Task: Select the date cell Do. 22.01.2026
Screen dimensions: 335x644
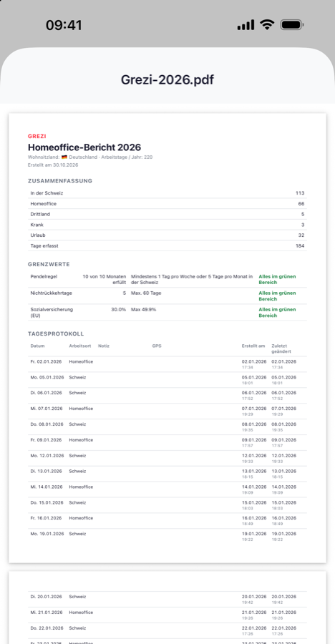Action: [47, 628]
